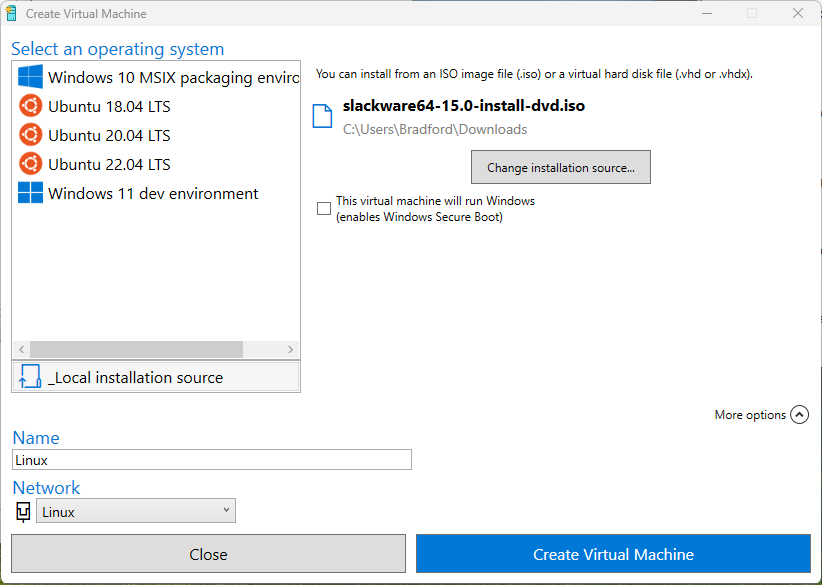Image resolution: width=822 pixels, height=585 pixels.
Task: Click the Ubuntu logo beside Ubuntu 22.04 LTS
Action: click(30, 164)
